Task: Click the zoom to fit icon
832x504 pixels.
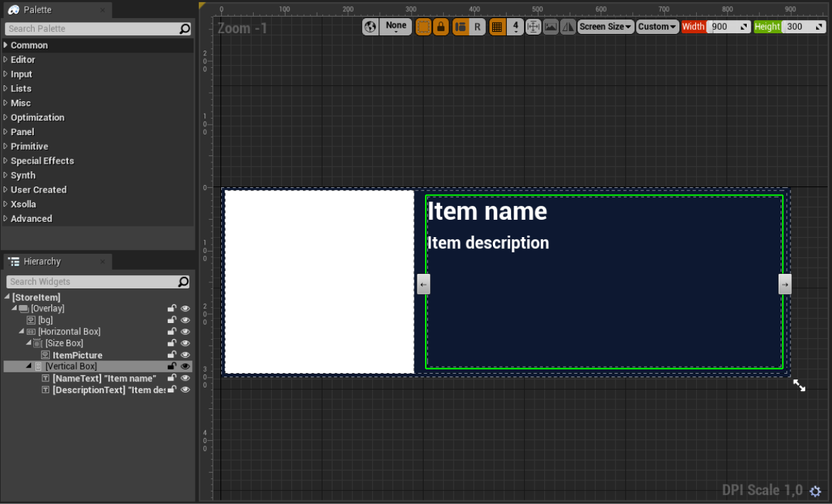Action: click(533, 27)
